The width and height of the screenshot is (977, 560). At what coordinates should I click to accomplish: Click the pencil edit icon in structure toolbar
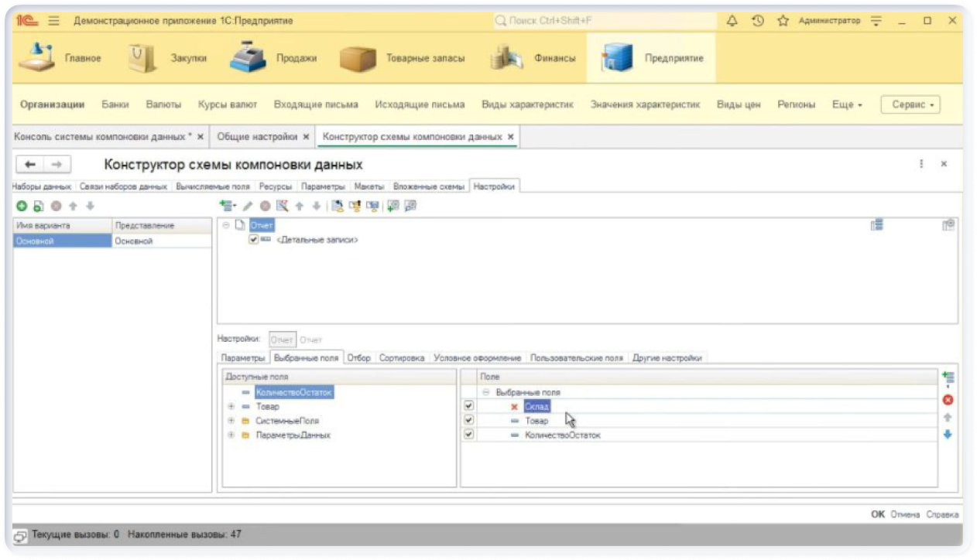[x=248, y=206]
